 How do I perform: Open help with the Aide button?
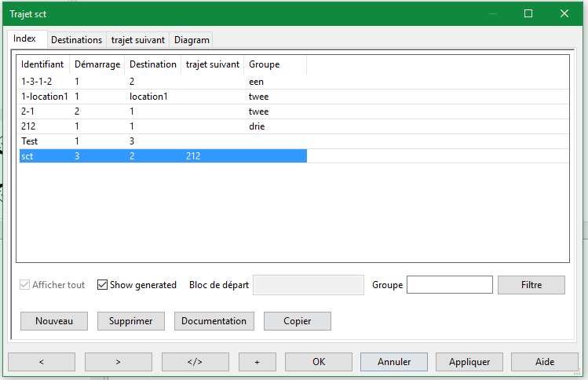pos(544,362)
